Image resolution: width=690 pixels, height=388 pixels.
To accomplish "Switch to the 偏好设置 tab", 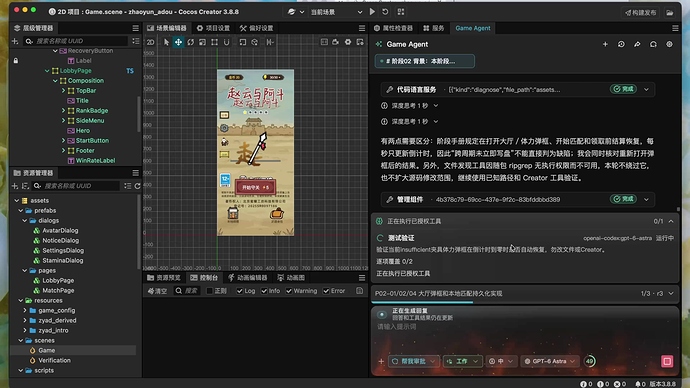I will (257, 28).
